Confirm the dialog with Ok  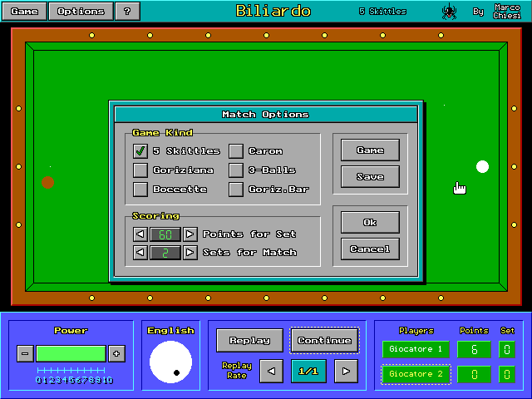tap(370, 222)
